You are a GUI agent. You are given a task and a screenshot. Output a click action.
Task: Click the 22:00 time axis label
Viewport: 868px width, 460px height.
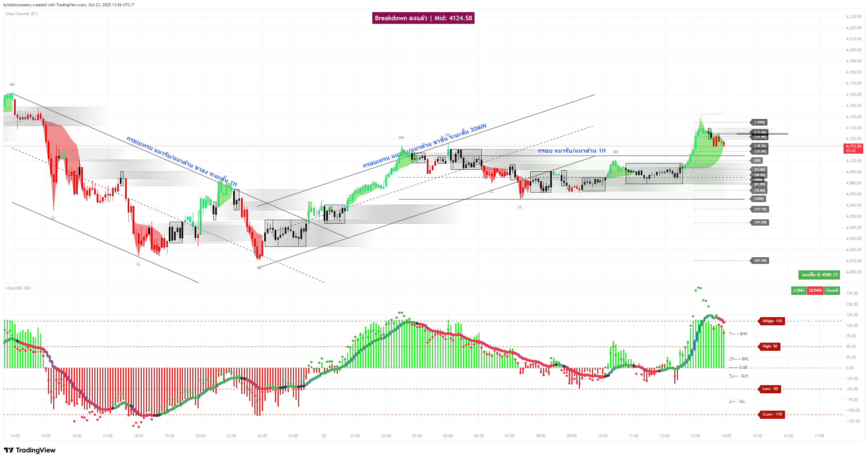[262, 436]
